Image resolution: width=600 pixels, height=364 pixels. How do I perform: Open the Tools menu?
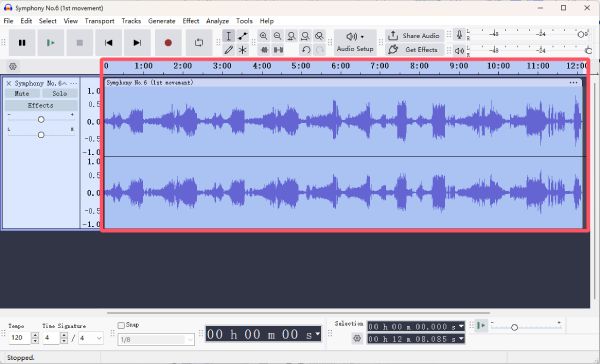(244, 21)
